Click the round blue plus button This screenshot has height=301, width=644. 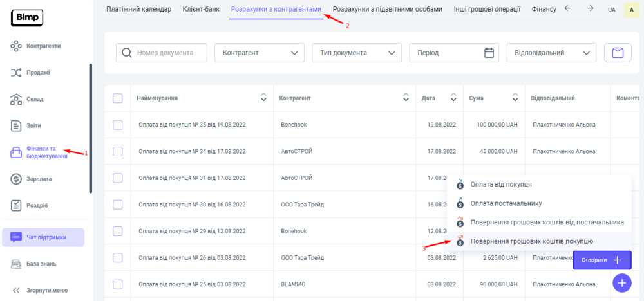point(621,283)
